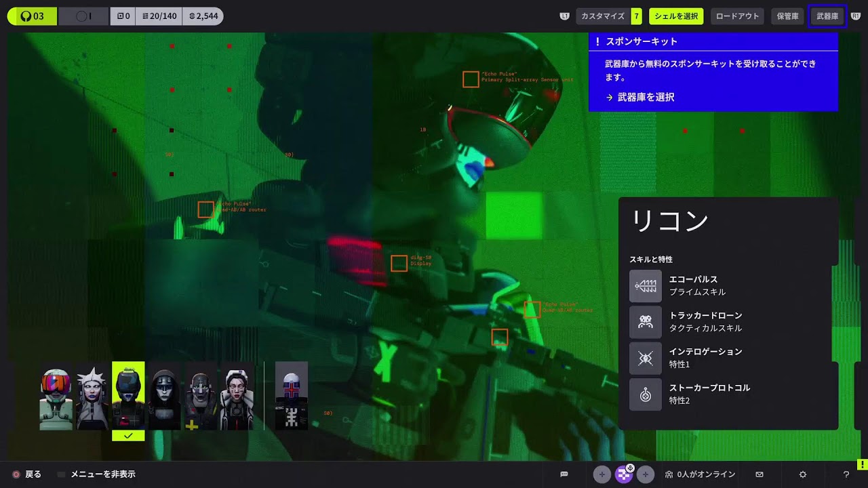
Task: Add a teammate with left plus slot
Action: 601,474
